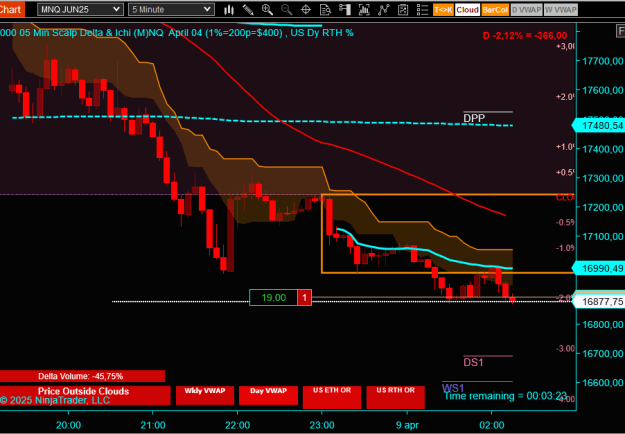Screen dimensions: 625x434
Task: Click the D -2,12% = -366,00 readout
Action: coord(525,35)
